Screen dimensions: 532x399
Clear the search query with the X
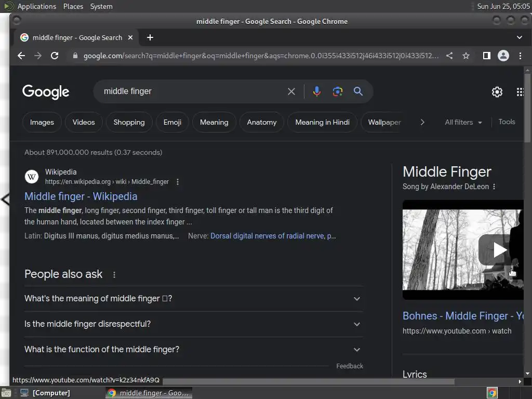pos(291,91)
